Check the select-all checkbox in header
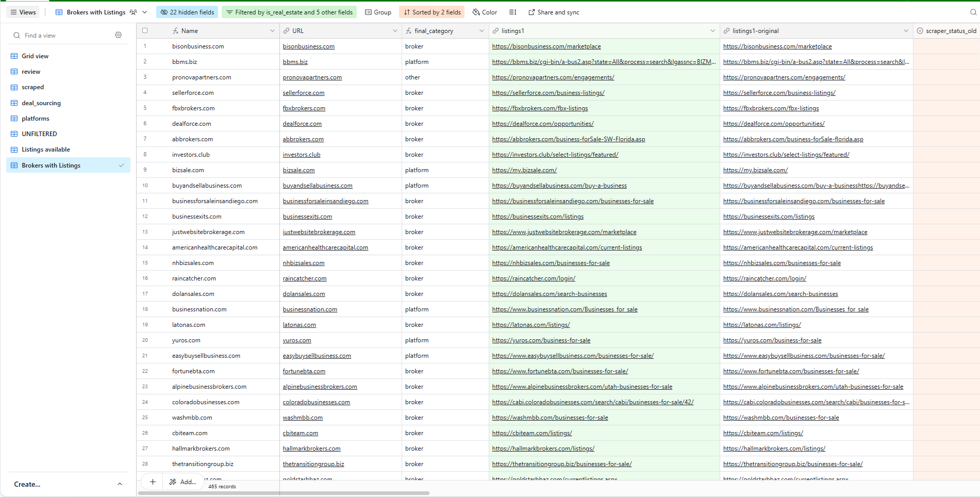This screenshot has height=497, width=980. tap(145, 31)
